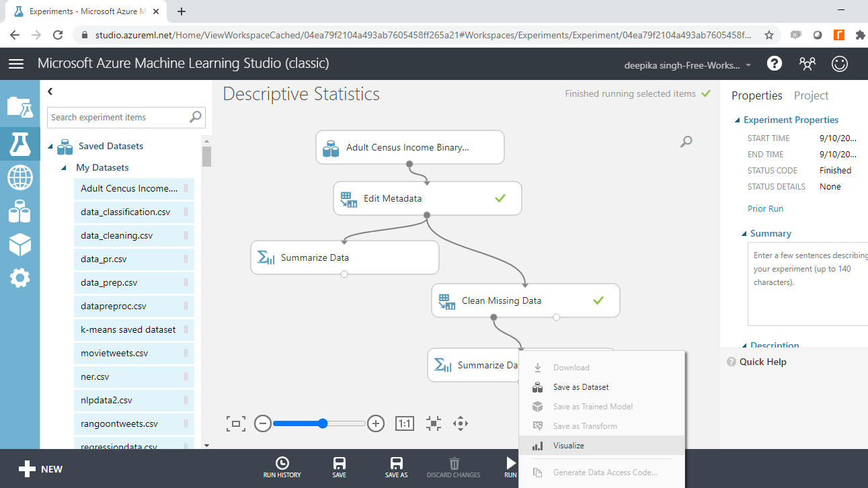Switch to the Project tab
This screenshot has width=868, height=488.
[811, 95]
